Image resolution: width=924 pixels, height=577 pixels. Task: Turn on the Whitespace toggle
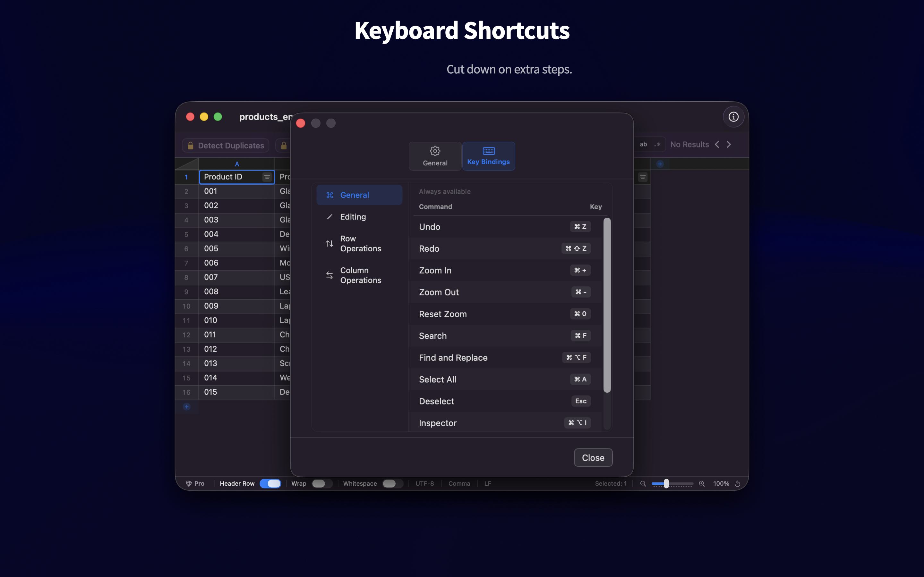(x=393, y=483)
